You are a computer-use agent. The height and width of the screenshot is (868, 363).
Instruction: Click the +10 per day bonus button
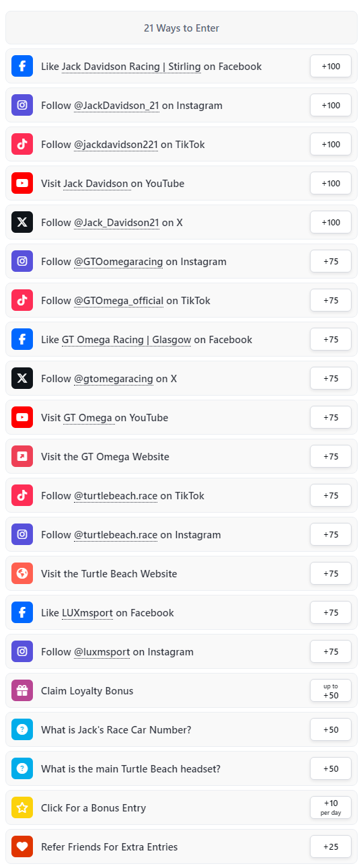point(331,808)
